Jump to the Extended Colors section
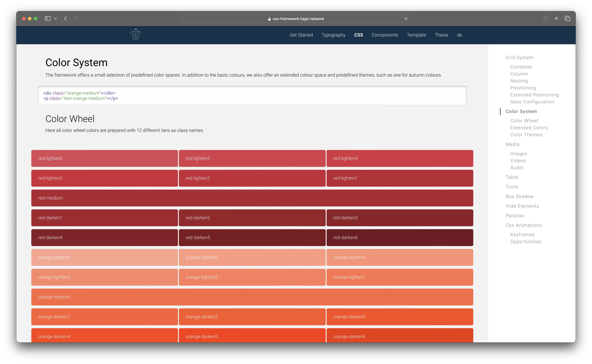The image size is (592, 364). [x=529, y=128]
